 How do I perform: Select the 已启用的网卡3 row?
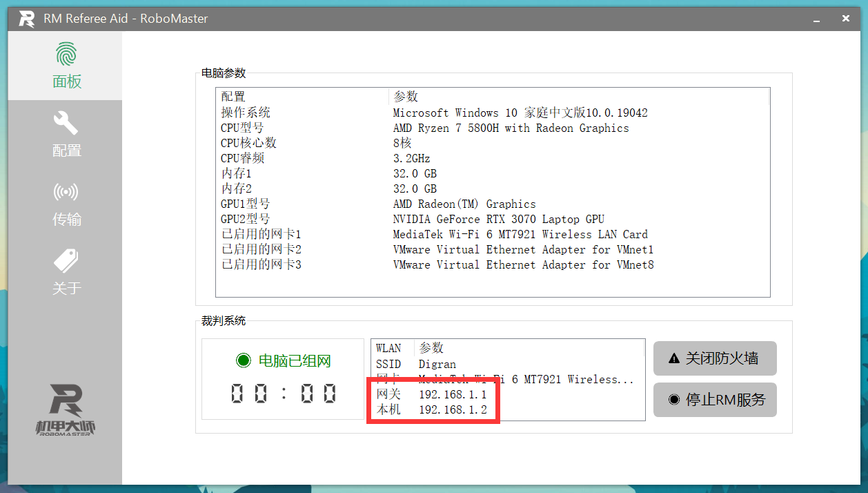point(493,264)
